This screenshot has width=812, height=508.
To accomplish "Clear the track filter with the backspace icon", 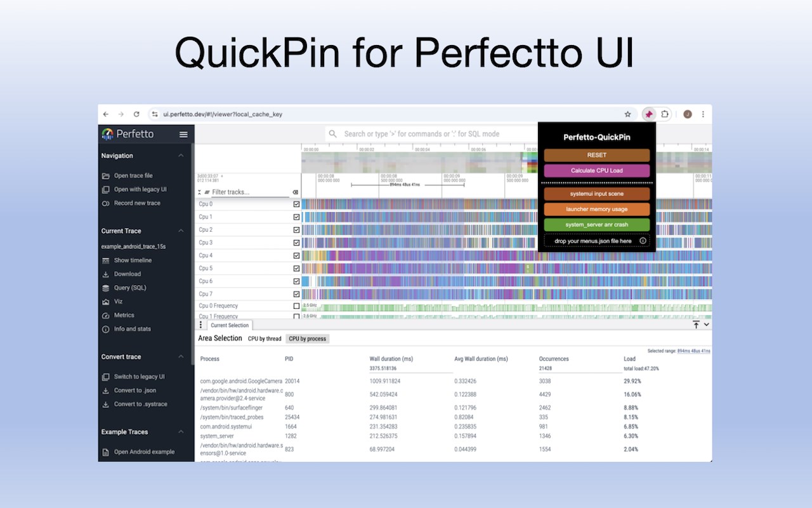I will point(295,192).
